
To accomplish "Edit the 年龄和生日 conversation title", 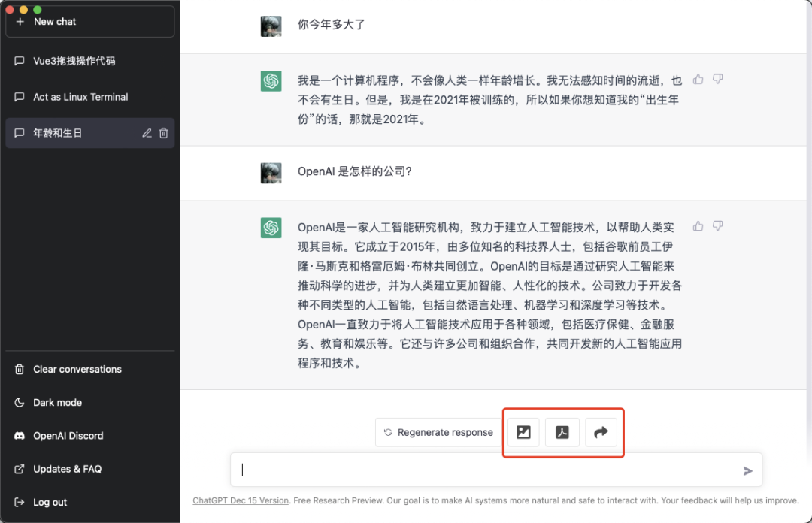I will [x=148, y=132].
